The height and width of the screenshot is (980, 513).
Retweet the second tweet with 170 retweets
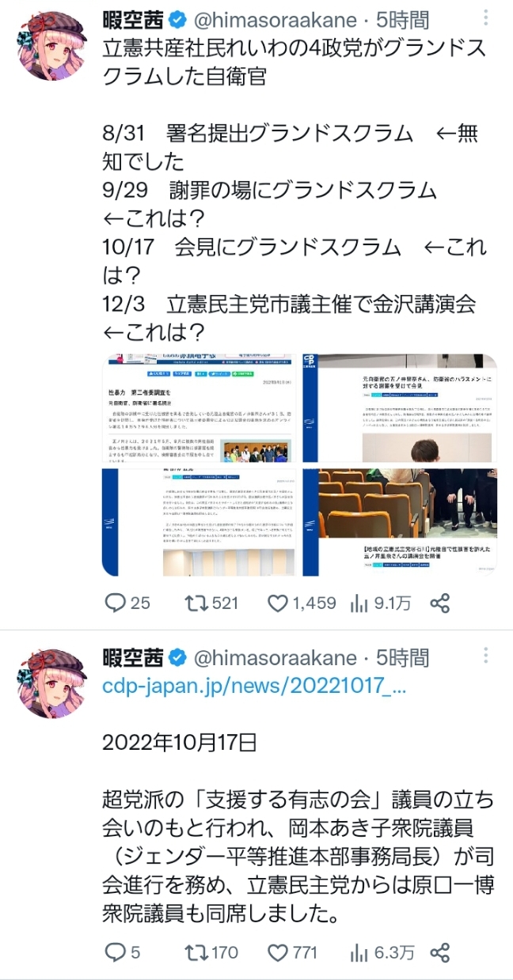point(211,952)
